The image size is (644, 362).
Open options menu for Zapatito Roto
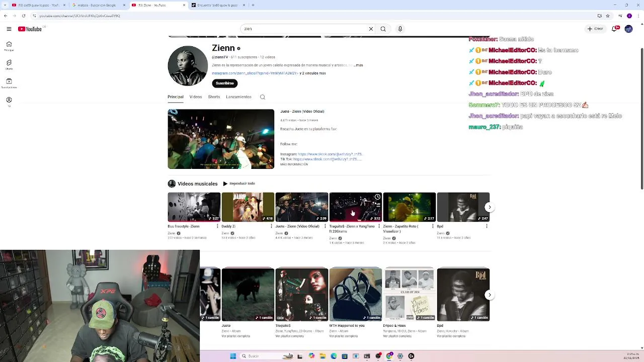click(433, 226)
